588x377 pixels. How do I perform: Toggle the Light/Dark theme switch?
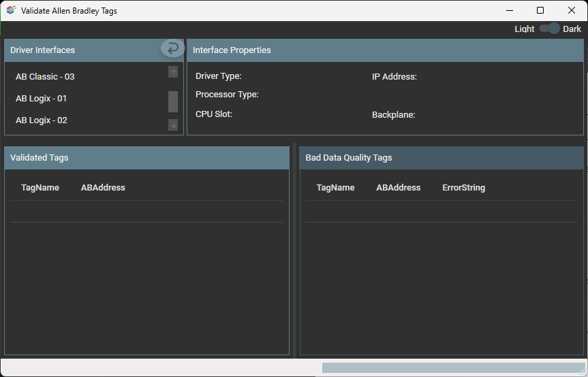(549, 29)
